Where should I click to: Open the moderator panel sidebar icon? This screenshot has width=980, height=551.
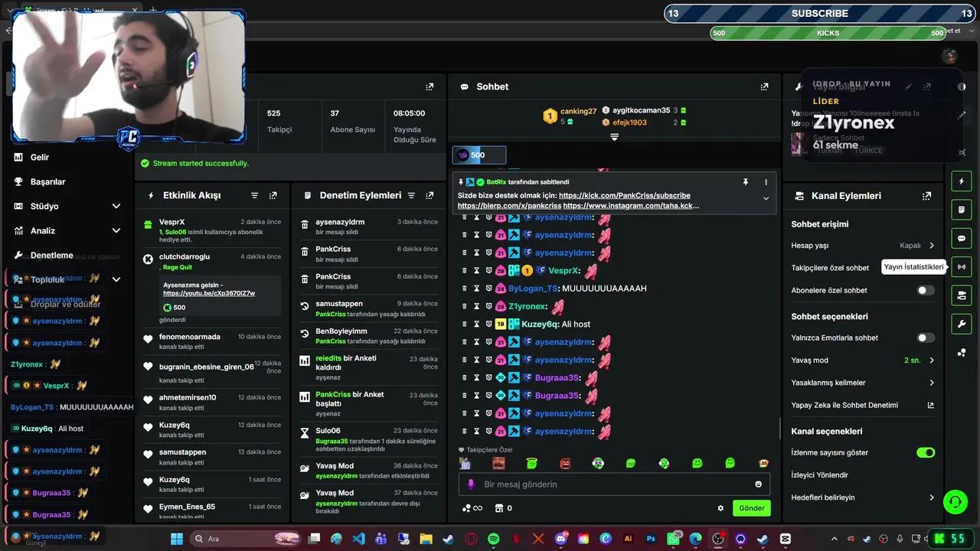(x=962, y=295)
